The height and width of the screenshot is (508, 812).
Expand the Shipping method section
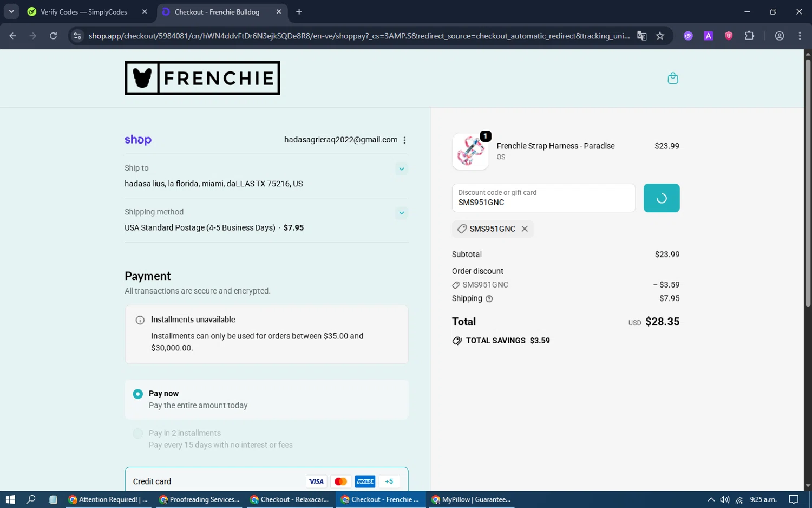(401, 213)
